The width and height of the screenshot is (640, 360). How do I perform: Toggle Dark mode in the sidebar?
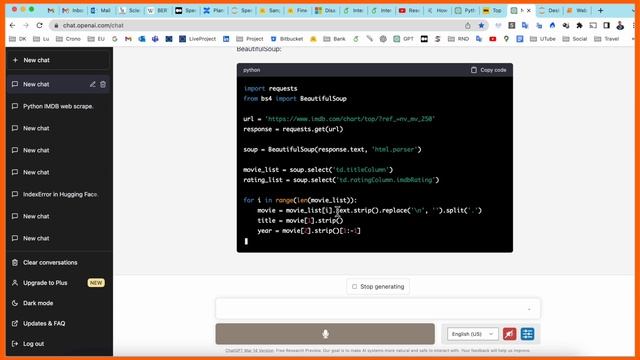point(58,303)
